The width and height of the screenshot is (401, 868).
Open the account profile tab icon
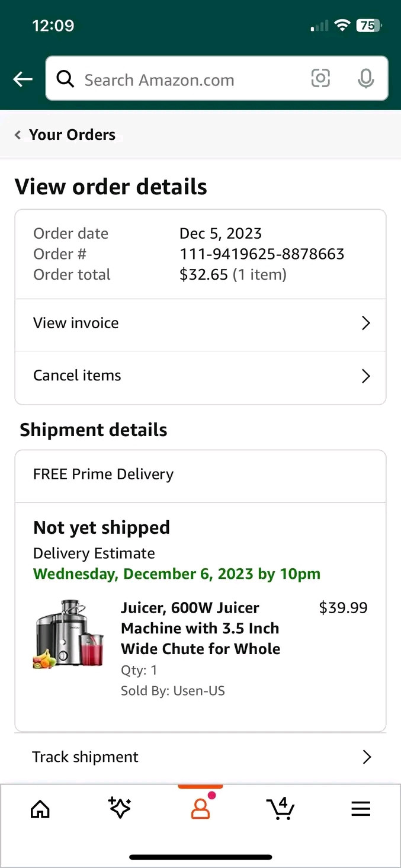point(201,808)
